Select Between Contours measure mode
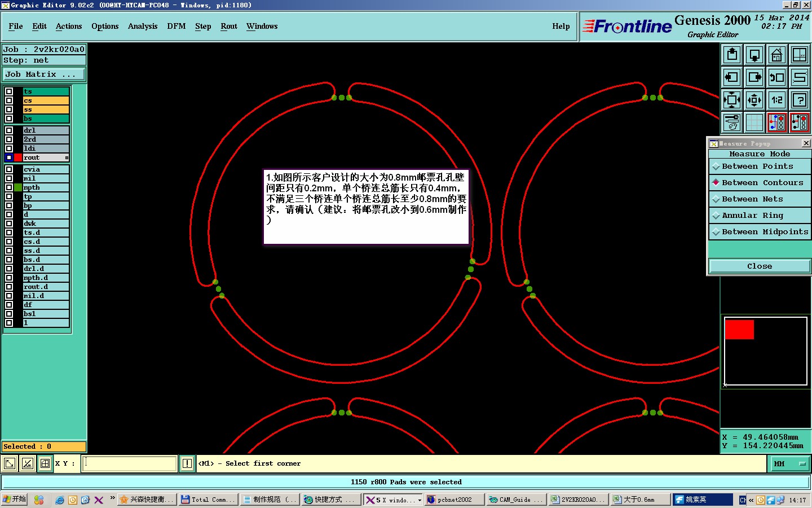The width and height of the screenshot is (812, 508). coord(760,183)
